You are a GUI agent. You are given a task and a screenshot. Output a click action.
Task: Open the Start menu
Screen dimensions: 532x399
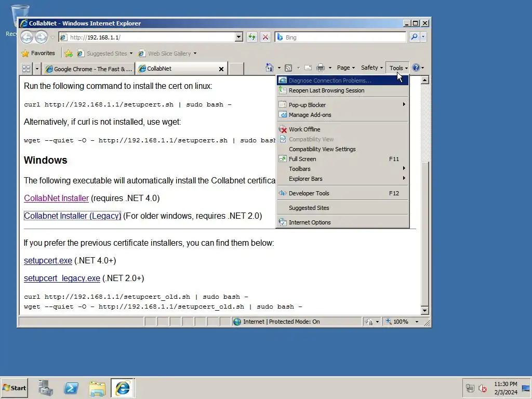pyautogui.click(x=14, y=388)
